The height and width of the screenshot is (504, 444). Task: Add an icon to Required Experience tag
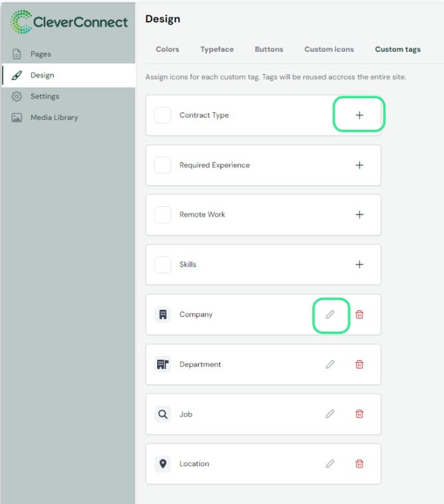pos(359,165)
